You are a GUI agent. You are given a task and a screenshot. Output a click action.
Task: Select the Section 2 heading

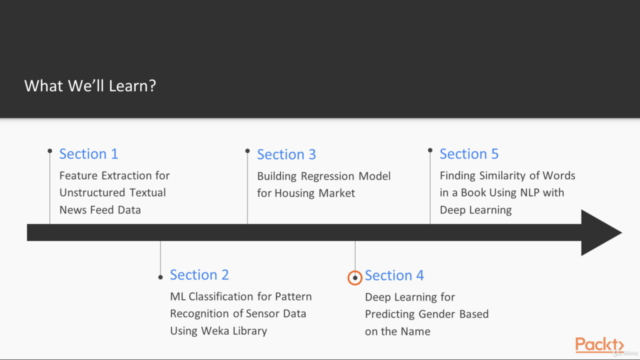pyautogui.click(x=199, y=275)
